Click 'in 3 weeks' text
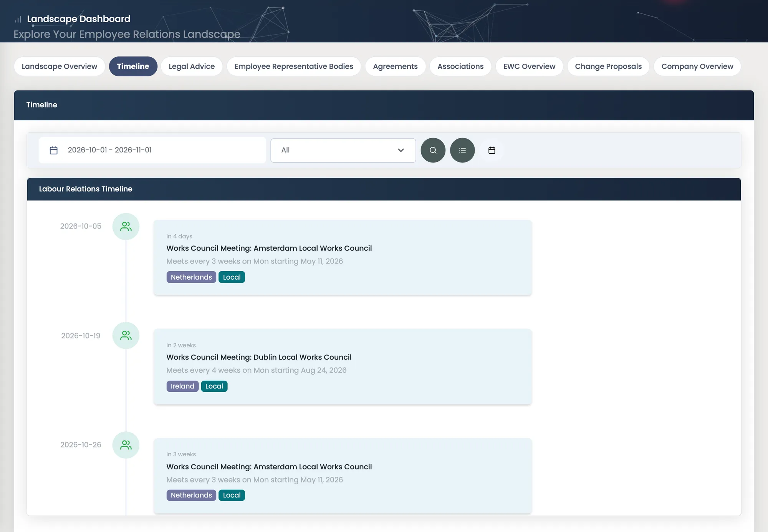The width and height of the screenshot is (768, 532). click(x=181, y=454)
